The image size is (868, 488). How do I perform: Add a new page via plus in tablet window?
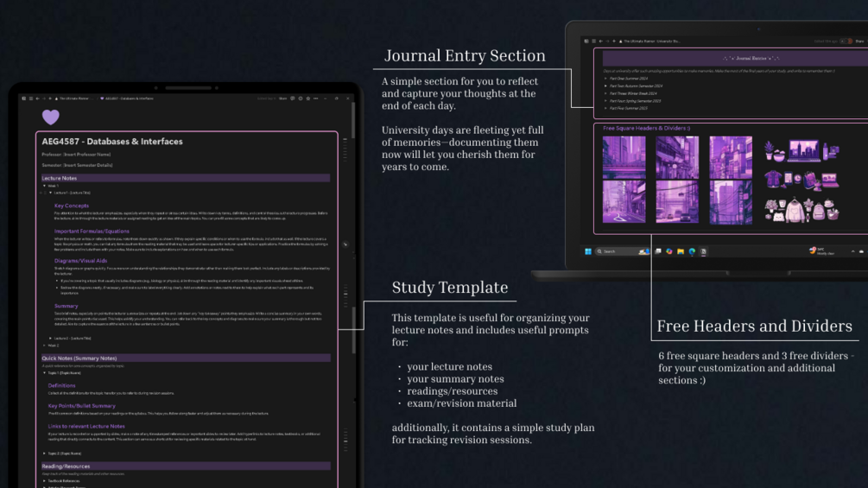click(50, 98)
